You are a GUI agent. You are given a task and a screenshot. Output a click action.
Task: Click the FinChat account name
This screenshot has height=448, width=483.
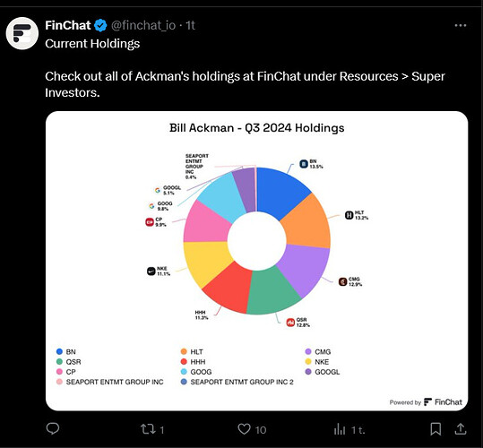[68, 26]
